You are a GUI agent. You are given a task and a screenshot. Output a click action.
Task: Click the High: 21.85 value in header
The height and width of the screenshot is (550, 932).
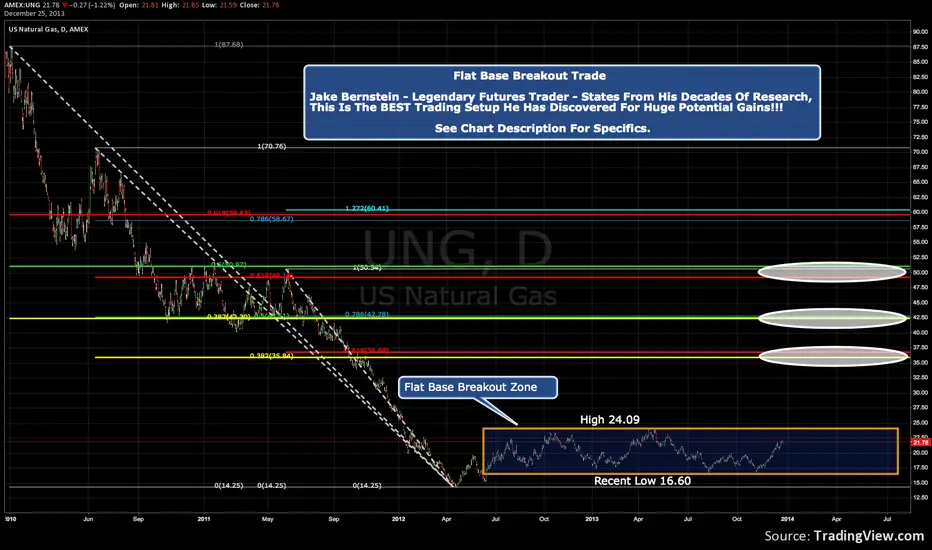(x=180, y=5)
